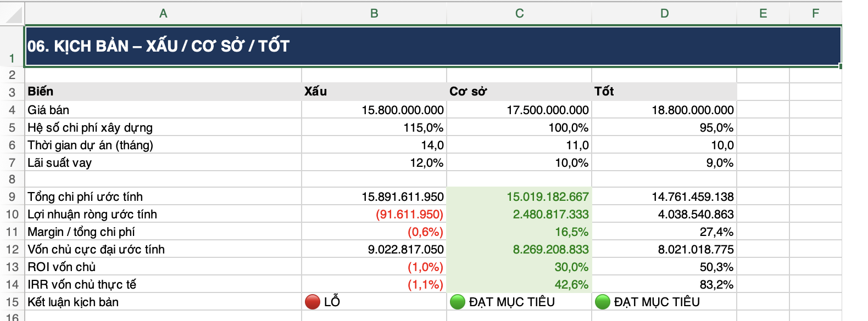Screen dimensions: 868x321
Task: Select row 1 header
Action: coord(12,46)
